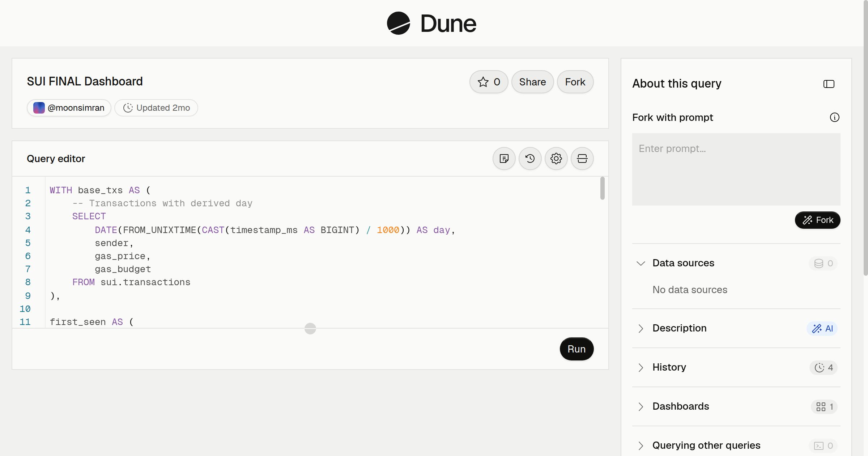Click the @moonsimran avatar chip
Viewport: 868px width, 456px height.
[69, 108]
